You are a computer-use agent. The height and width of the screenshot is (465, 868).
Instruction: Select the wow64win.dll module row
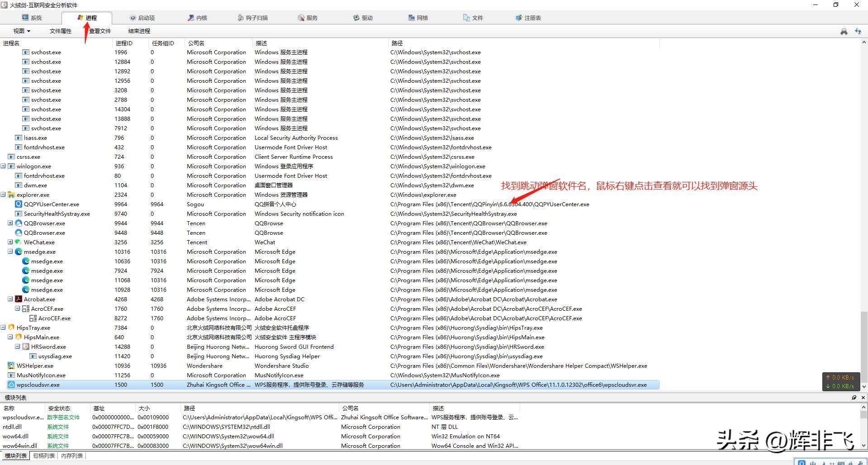click(x=260, y=446)
